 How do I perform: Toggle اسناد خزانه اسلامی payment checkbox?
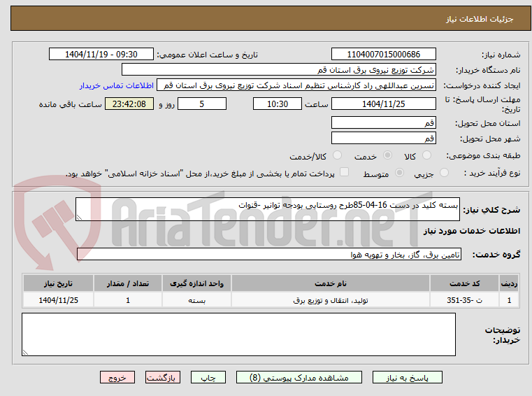[x=344, y=172]
